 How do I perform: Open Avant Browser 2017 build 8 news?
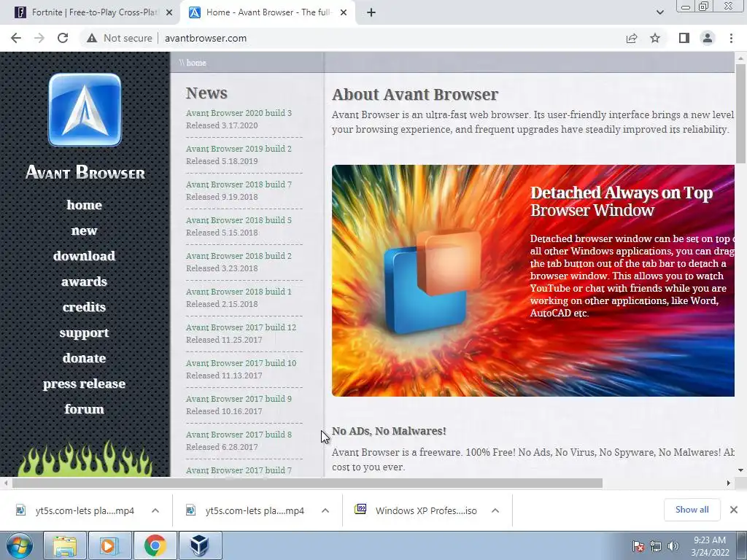[239, 435]
